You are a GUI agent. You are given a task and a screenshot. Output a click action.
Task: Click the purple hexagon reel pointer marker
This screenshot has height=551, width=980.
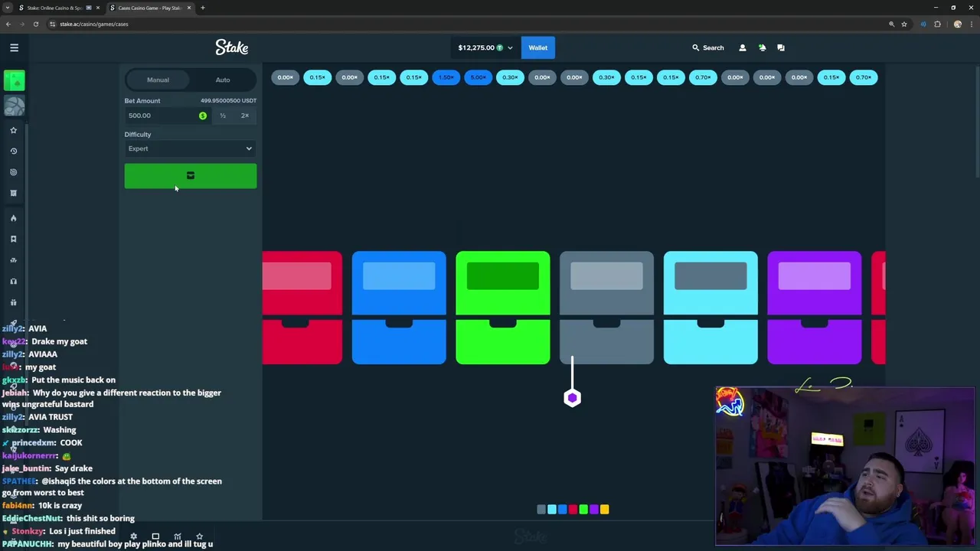572,397
